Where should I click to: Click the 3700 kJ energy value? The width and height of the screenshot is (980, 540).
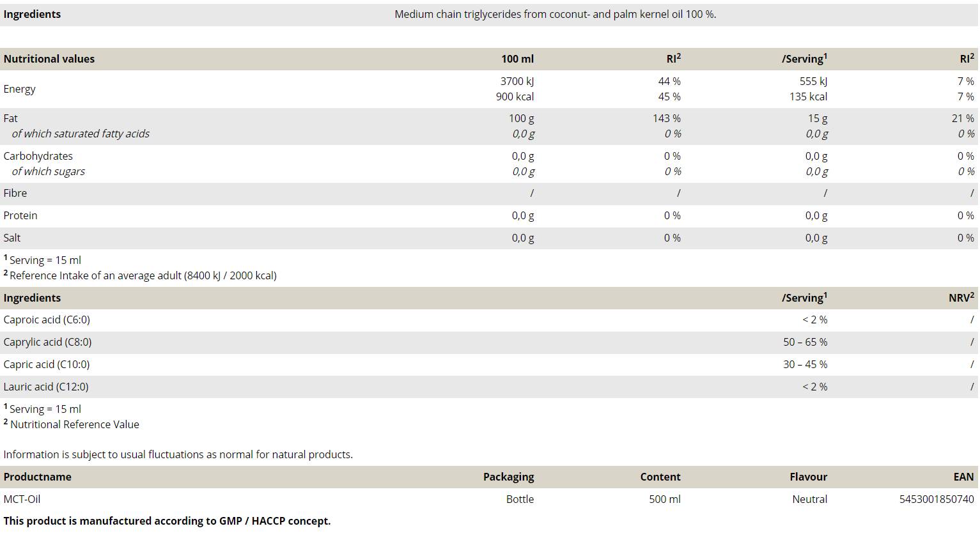click(517, 81)
